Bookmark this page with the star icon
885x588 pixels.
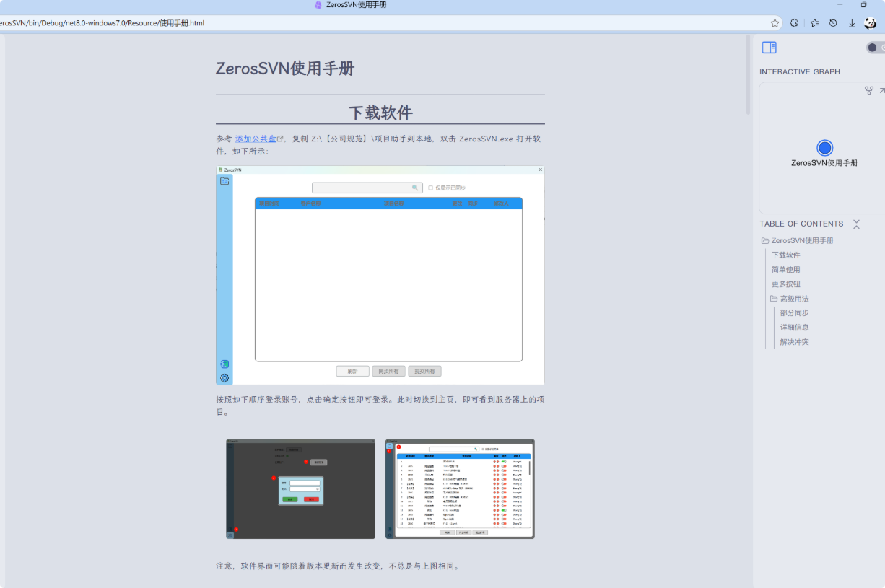click(x=775, y=23)
